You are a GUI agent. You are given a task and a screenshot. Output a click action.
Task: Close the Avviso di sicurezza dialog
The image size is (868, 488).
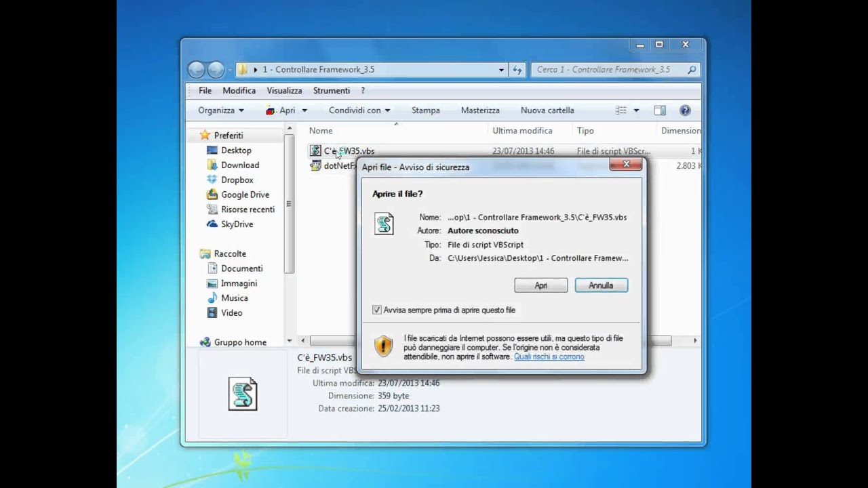[x=626, y=164]
